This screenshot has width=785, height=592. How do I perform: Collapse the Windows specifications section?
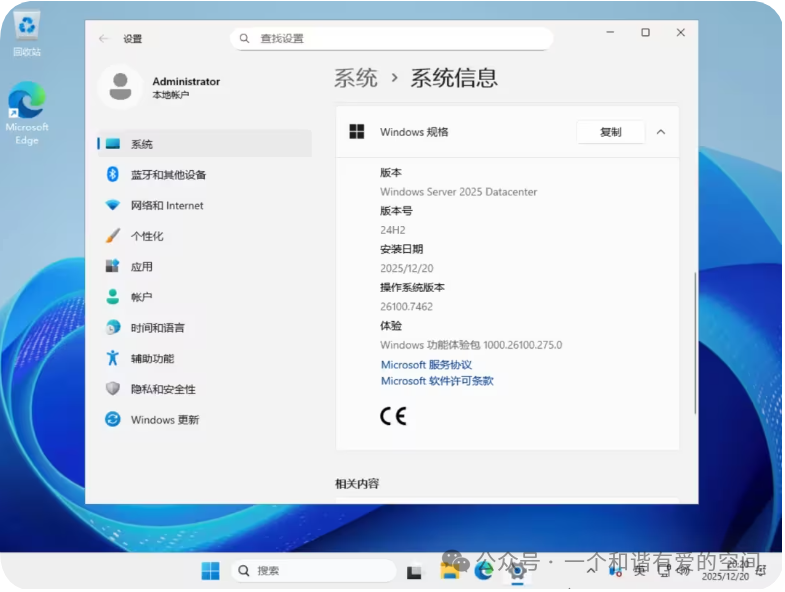coord(661,132)
